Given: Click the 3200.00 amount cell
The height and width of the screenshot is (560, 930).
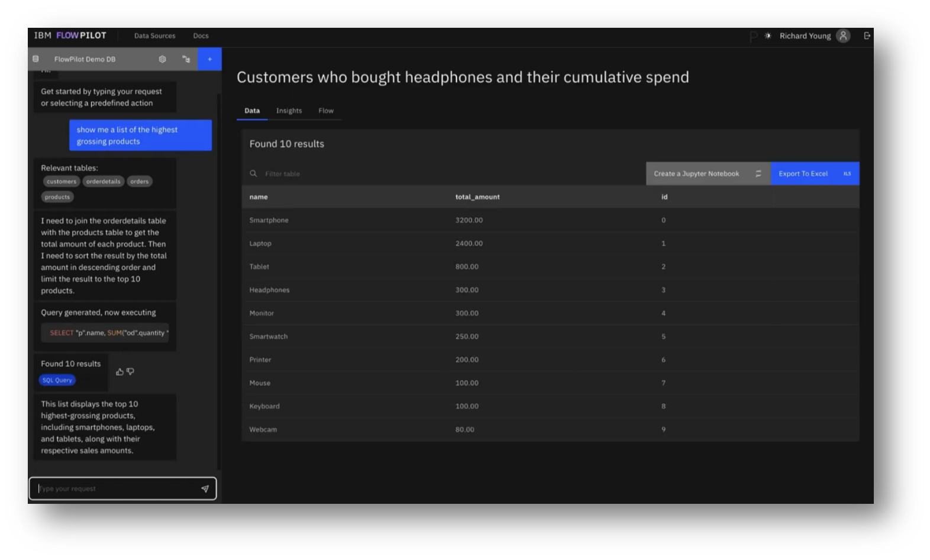Looking at the screenshot, I should pyautogui.click(x=469, y=220).
